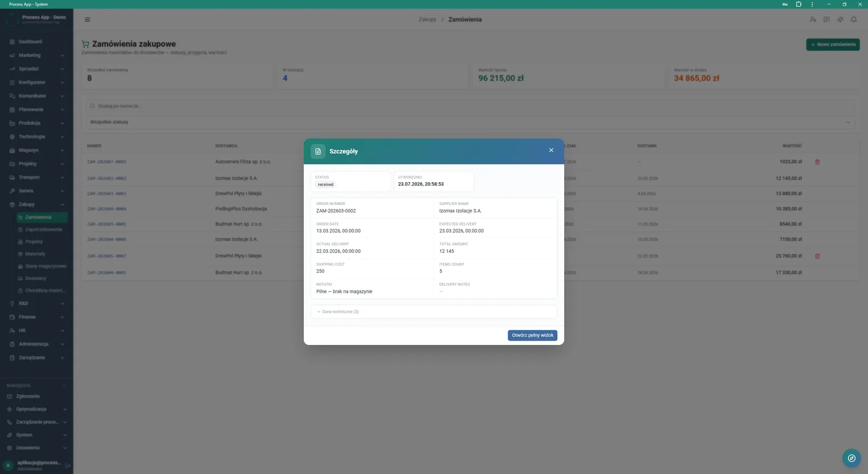Open the Zapotrzebowania submenu item
This screenshot has height=474, width=868.
[x=42, y=229]
